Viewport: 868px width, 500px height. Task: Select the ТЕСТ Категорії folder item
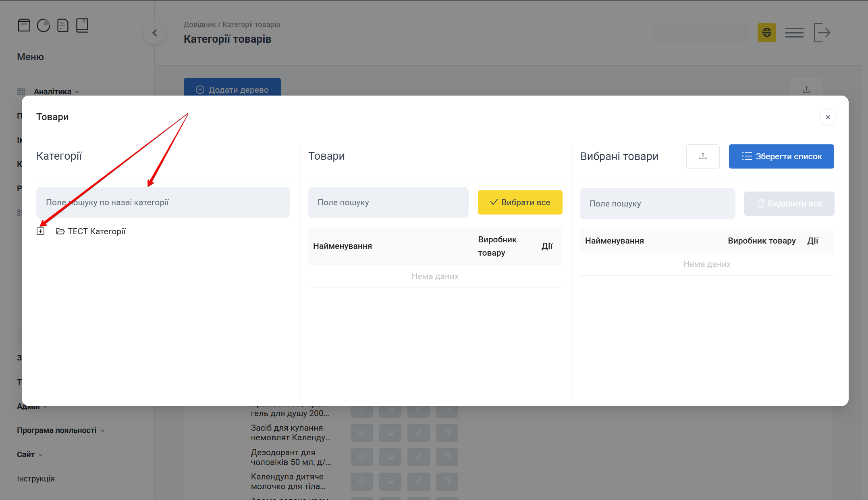96,231
